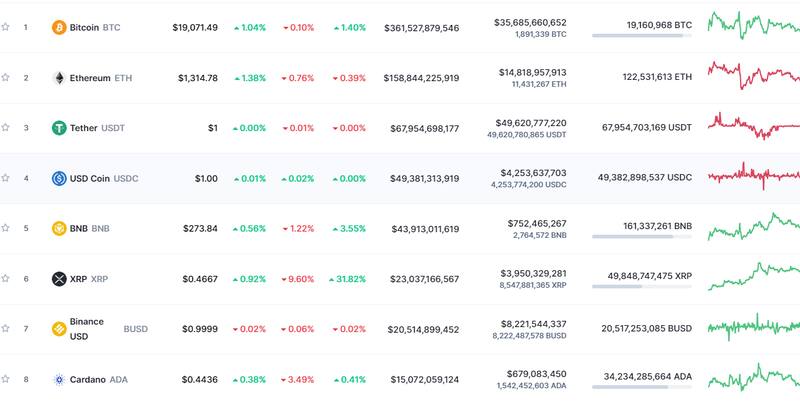Click the Bitcoin coin logo icon

click(59, 27)
